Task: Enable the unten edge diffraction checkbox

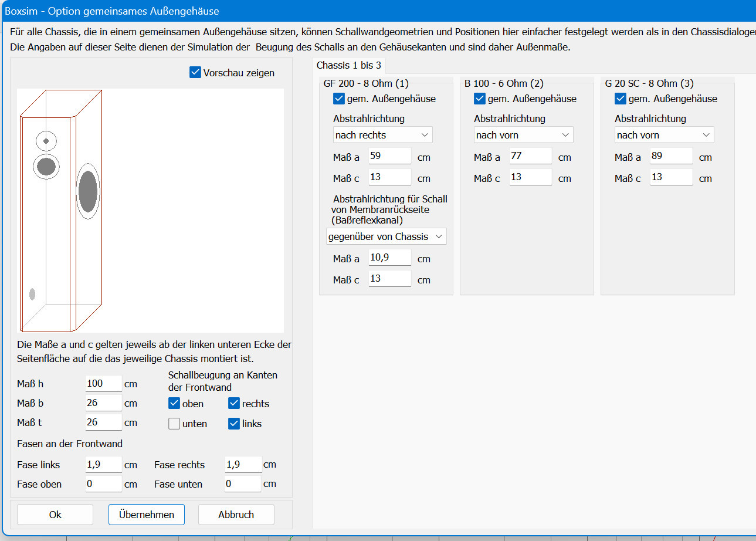Action: (174, 424)
